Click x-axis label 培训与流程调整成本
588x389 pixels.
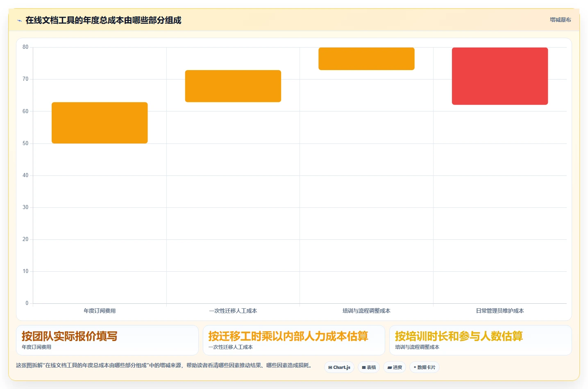pyautogui.click(x=366, y=311)
